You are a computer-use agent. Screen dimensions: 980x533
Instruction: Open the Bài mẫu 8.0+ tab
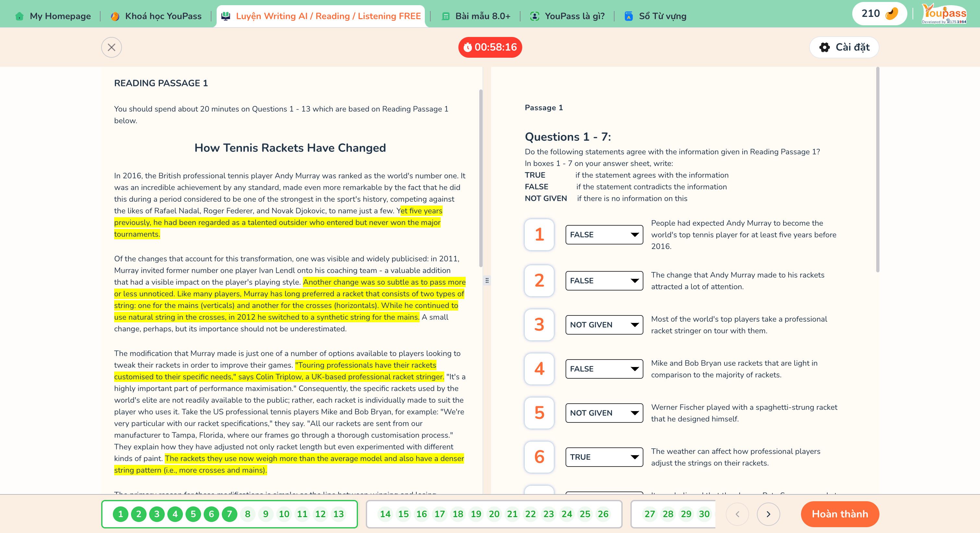476,16
